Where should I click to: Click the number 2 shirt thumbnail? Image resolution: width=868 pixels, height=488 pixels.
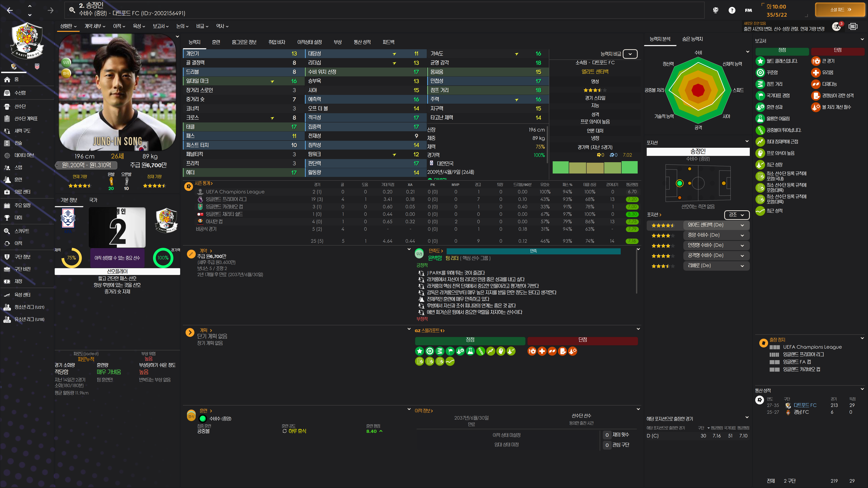(117, 228)
